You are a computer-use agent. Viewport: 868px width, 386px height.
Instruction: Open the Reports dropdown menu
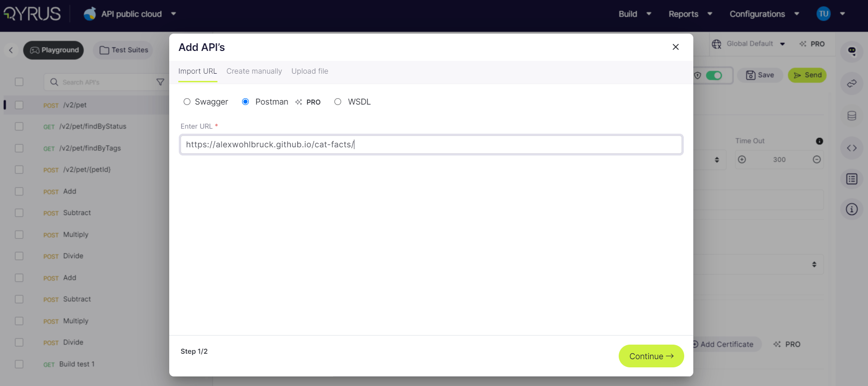690,14
